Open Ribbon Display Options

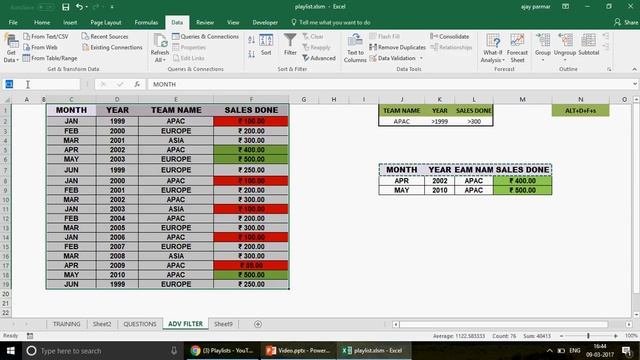[x=565, y=7]
